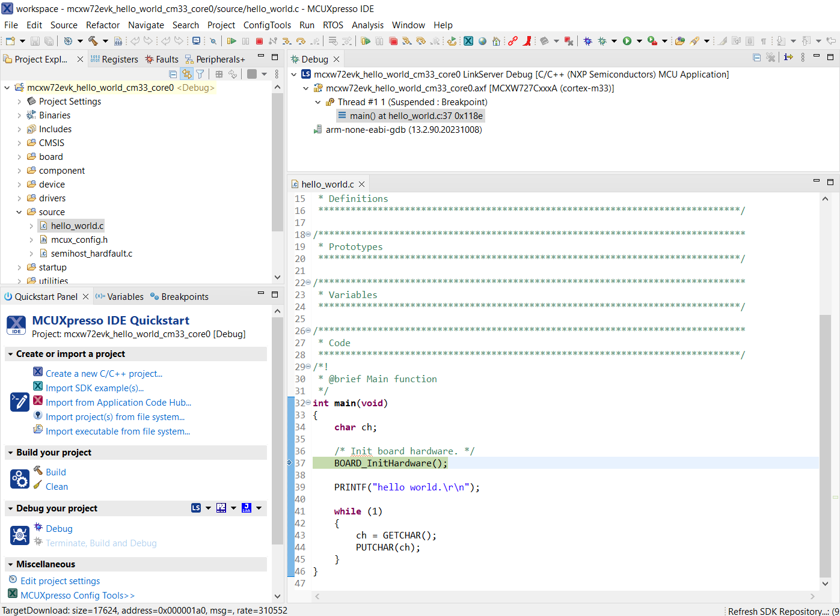Click the hammer Build icon in toolbar
The width and height of the screenshot is (840, 616).
93,41
